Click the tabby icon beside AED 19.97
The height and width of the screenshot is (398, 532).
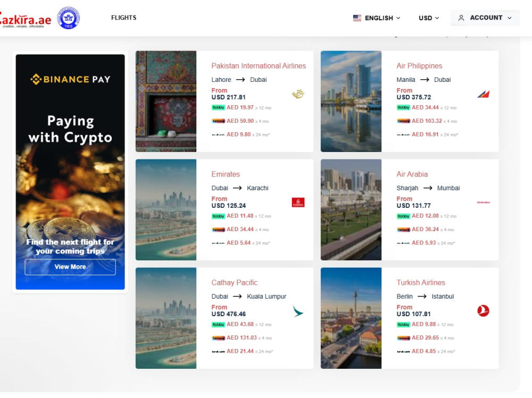pyautogui.click(x=218, y=107)
